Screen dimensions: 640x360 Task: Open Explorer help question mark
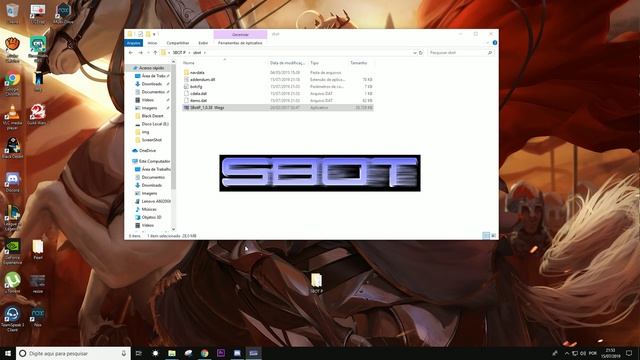click(x=495, y=43)
